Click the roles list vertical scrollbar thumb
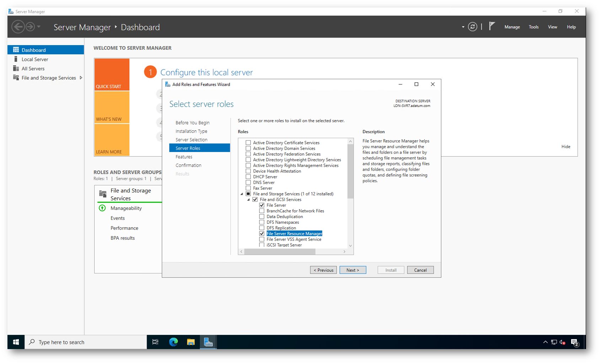This screenshot has height=364, width=601. coord(350,171)
